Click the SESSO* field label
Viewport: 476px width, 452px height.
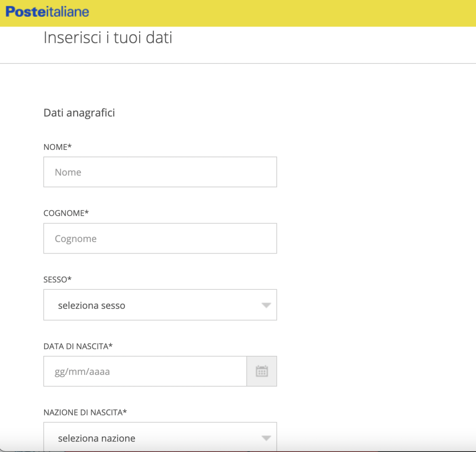(57, 280)
